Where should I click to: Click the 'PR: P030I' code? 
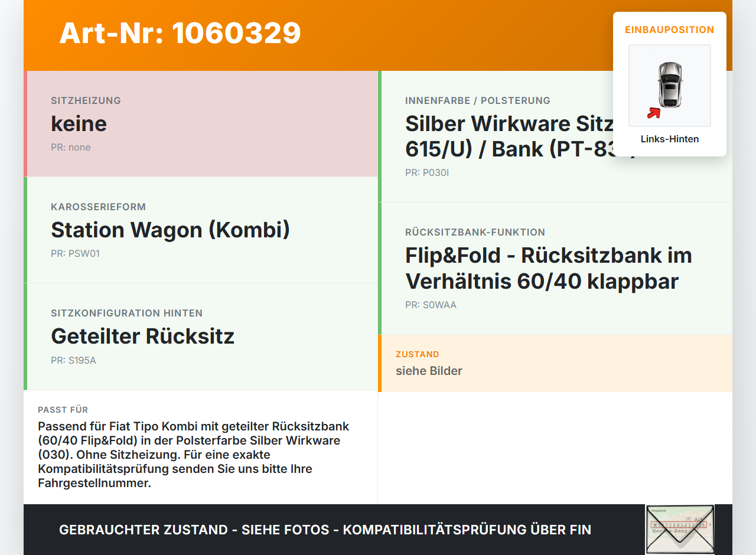pos(427,173)
